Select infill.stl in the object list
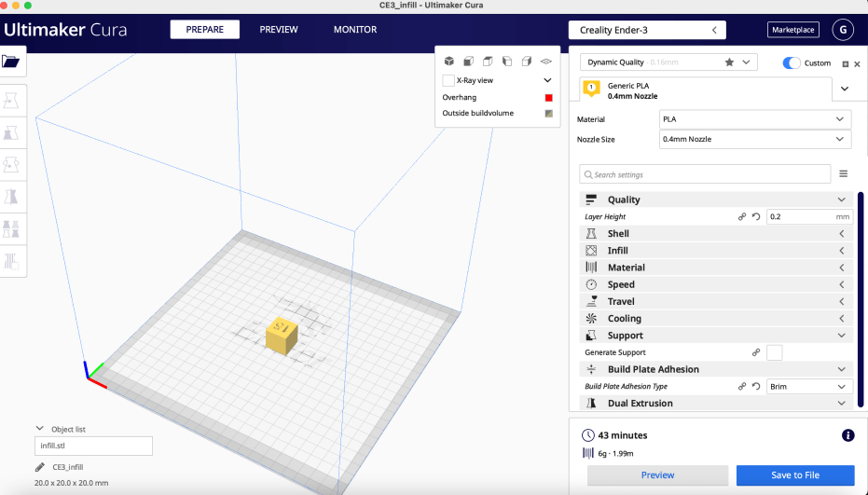The width and height of the screenshot is (868, 495). click(x=93, y=446)
